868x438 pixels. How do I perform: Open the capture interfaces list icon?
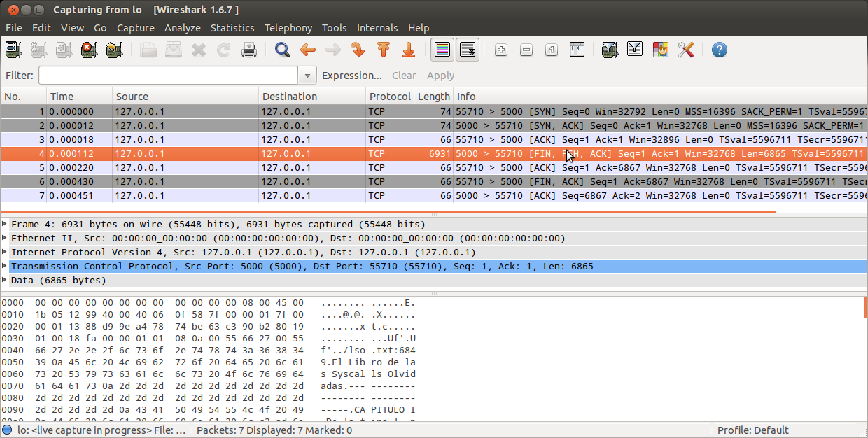[x=14, y=50]
